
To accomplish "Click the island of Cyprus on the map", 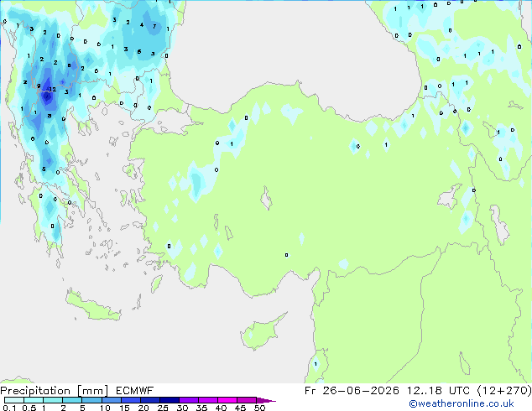I will [x=262, y=332].
